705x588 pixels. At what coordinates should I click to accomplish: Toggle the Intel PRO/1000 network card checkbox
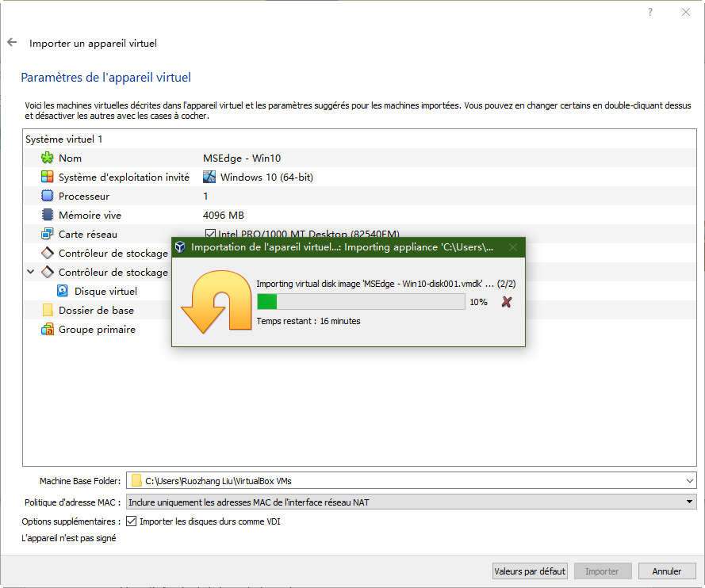tap(209, 234)
